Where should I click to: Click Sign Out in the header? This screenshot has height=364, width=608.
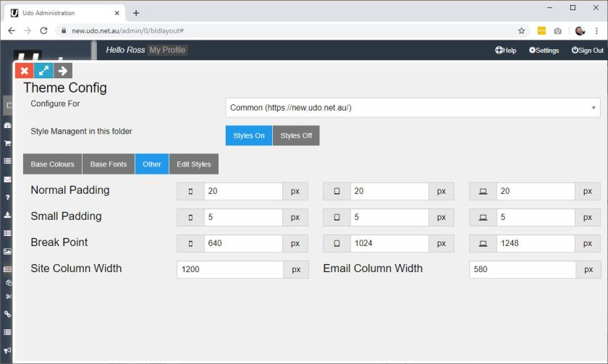pyautogui.click(x=588, y=51)
